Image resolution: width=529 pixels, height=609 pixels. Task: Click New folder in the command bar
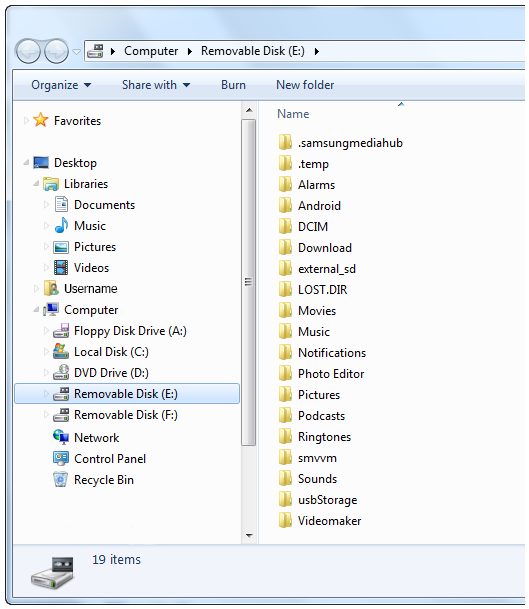click(x=305, y=85)
